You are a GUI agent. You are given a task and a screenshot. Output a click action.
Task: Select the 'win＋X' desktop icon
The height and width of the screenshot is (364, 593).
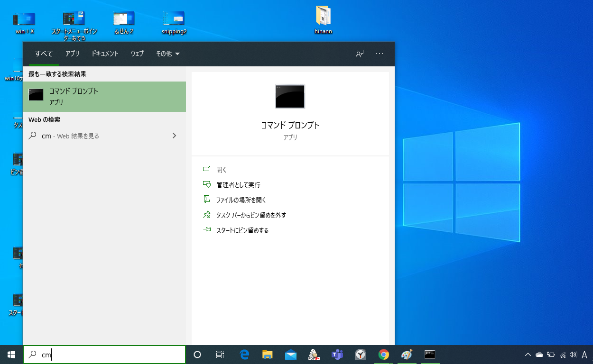[x=25, y=23]
